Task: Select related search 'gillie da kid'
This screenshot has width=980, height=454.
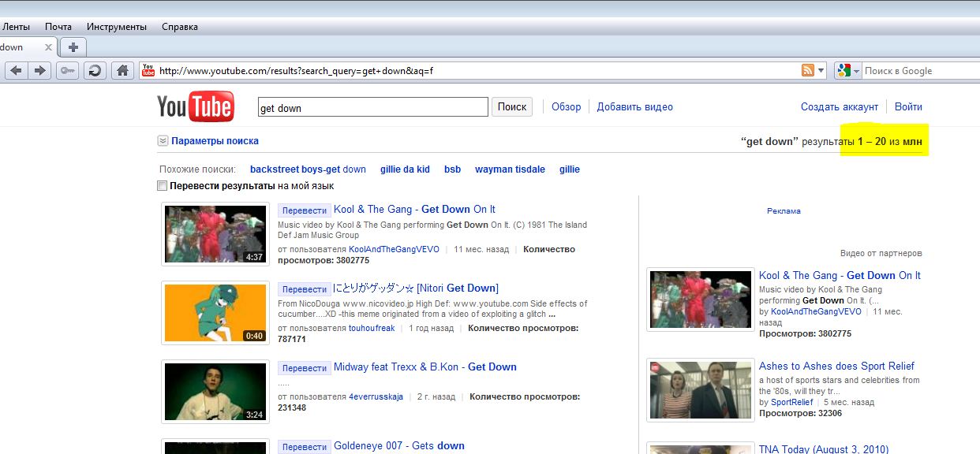Action: [x=405, y=169]
